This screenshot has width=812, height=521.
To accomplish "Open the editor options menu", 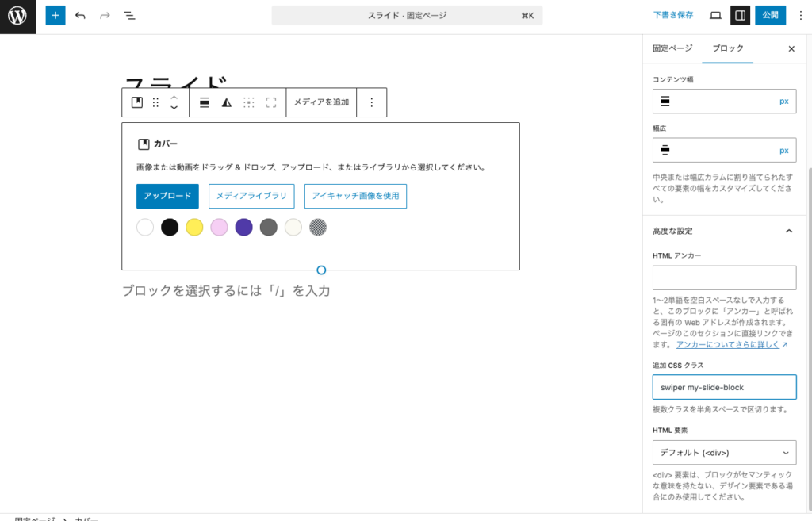I will [x=801, y=15].
